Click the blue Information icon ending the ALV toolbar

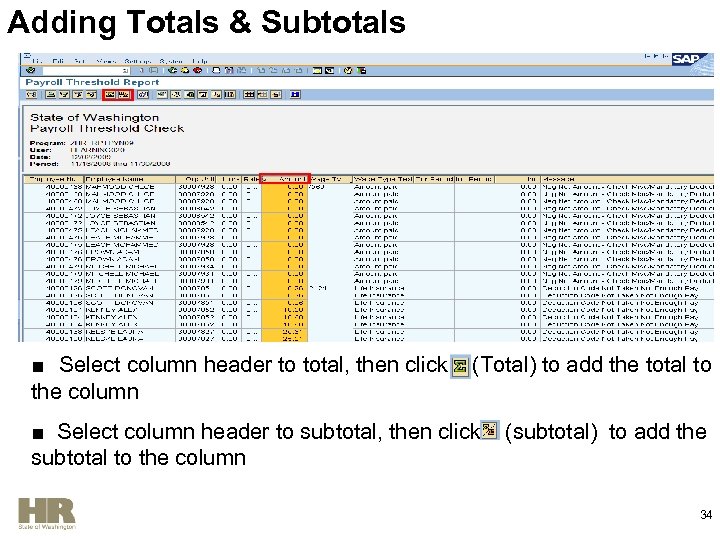click(295, 95)
